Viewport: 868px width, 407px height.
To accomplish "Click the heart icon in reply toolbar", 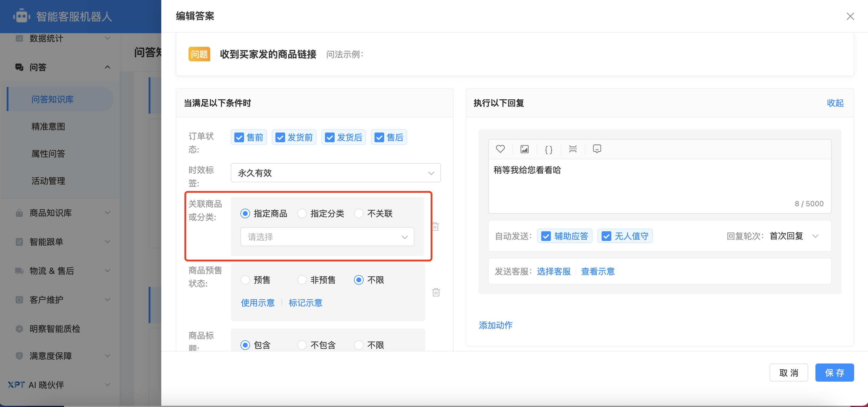I will click(x=500, y=149).
